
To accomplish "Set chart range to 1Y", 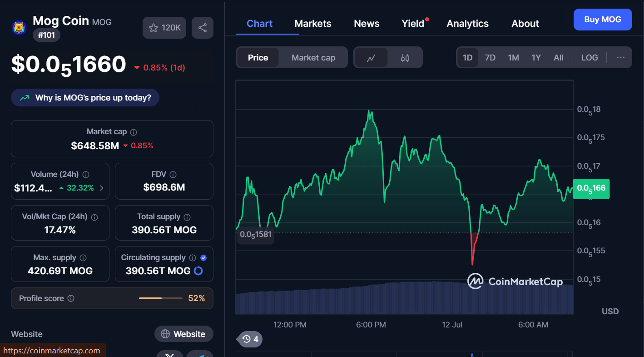I will 536,58.
